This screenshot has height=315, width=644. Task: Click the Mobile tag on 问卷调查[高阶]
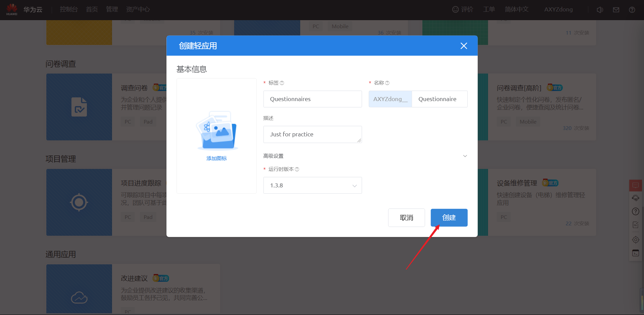528,122
